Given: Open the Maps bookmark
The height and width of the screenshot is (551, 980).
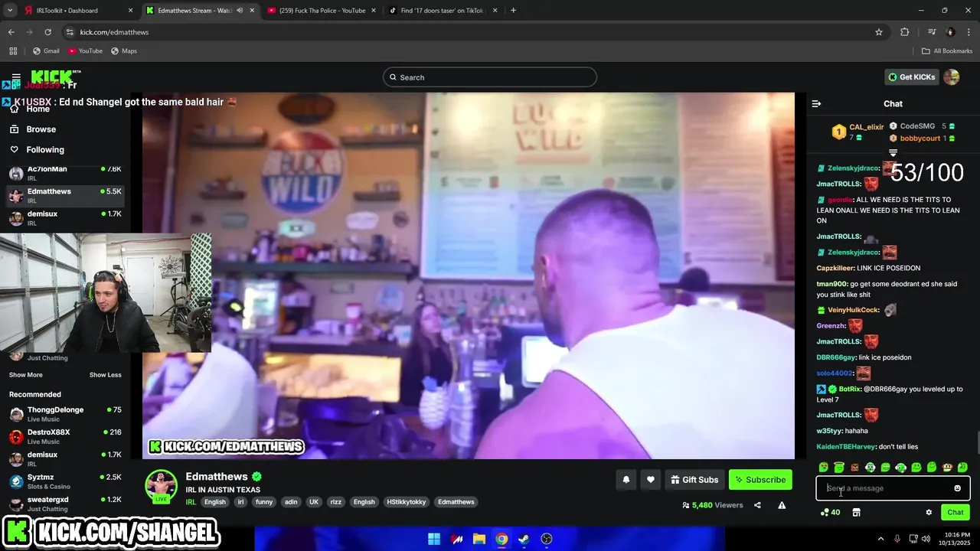Looking at the screenshot, I should pyautogui.click(x=124, y=51).
